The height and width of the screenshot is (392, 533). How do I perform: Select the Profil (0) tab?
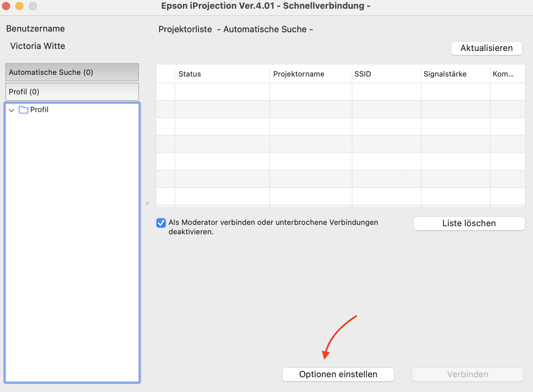tap(72, 92)
